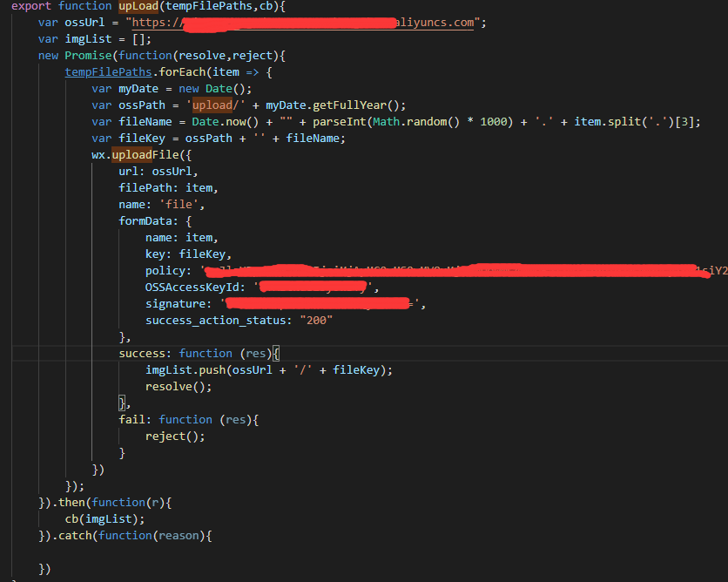Click the Promise keyword

coord(88,56)
